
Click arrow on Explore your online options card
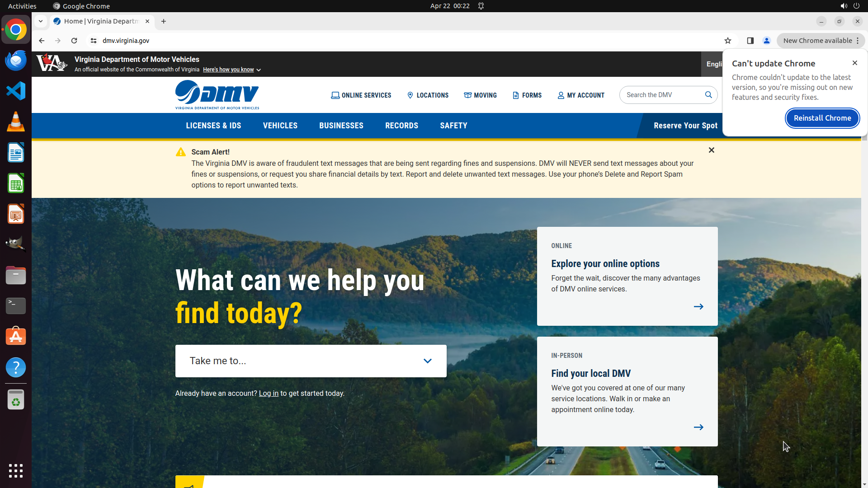[x=698, y=307]
